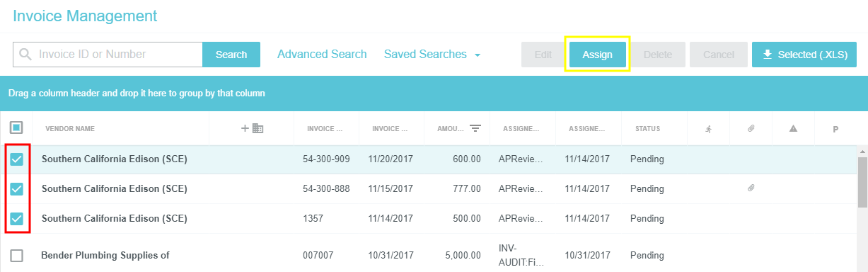This screenshot has width=868, height=272.
Task: Open the Amount column filter icon
Action: [475, 128]
